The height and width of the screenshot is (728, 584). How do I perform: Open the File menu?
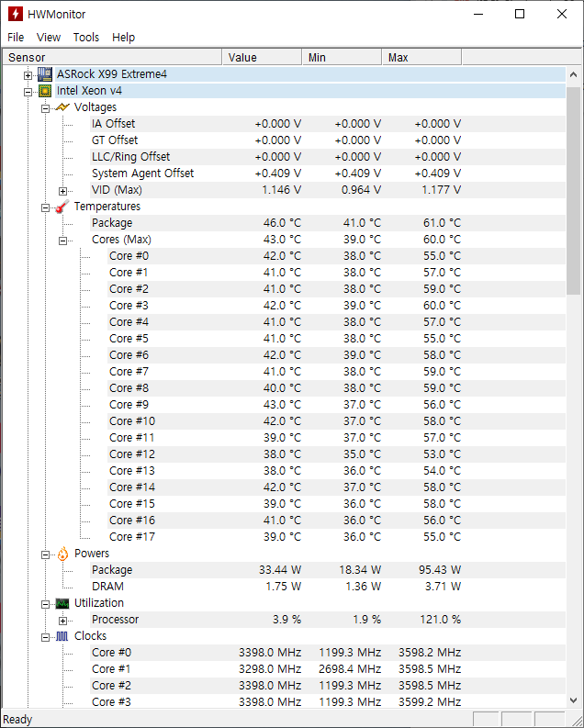coord(16,37)
